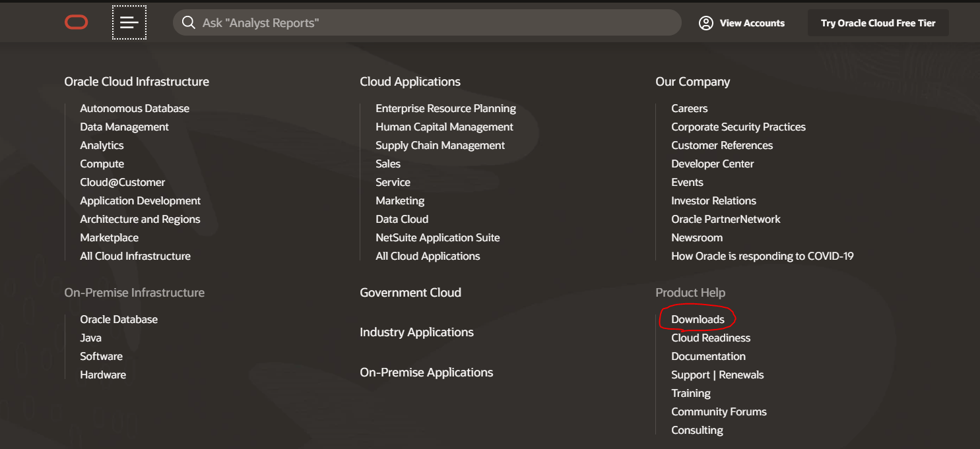Open Supply Chain Management
Viewport: 980px width, 449px height.
click(x=440, y=145)
